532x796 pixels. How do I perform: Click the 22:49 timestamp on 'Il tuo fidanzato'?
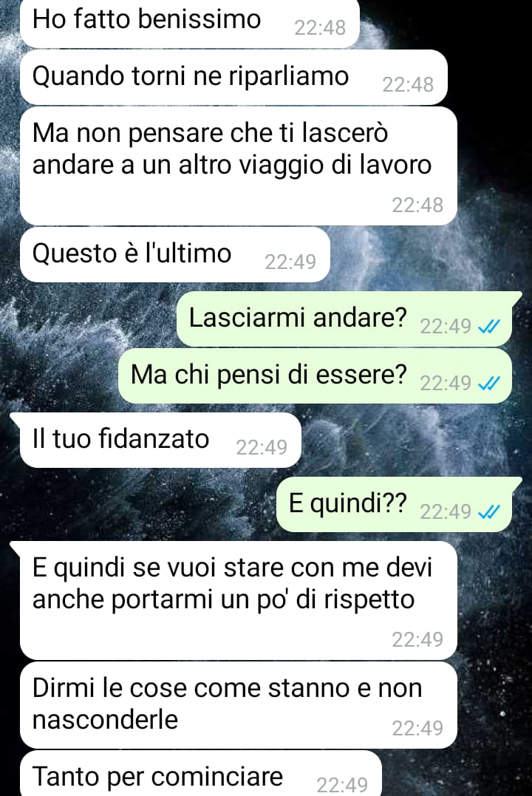tap(262, 447)
